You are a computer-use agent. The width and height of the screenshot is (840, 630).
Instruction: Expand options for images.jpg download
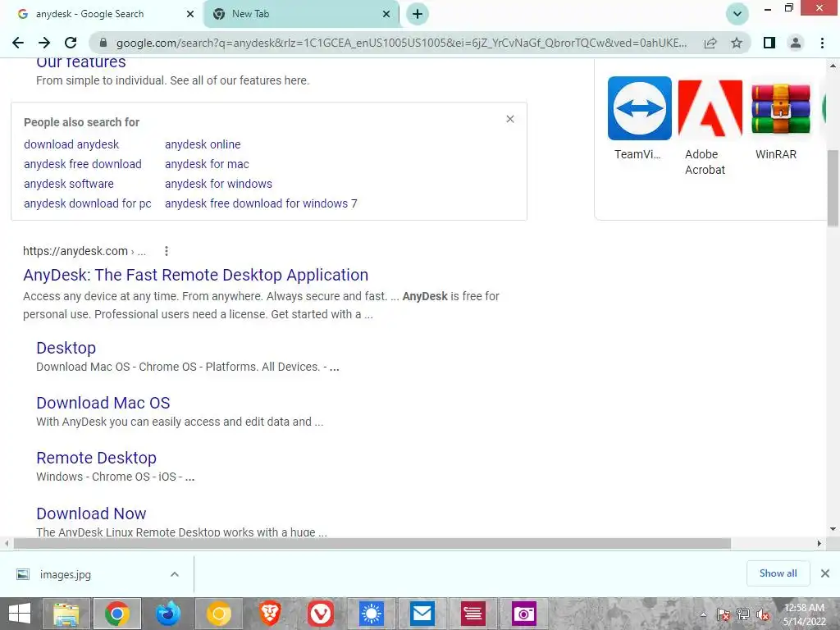click(x=175, y=574)
